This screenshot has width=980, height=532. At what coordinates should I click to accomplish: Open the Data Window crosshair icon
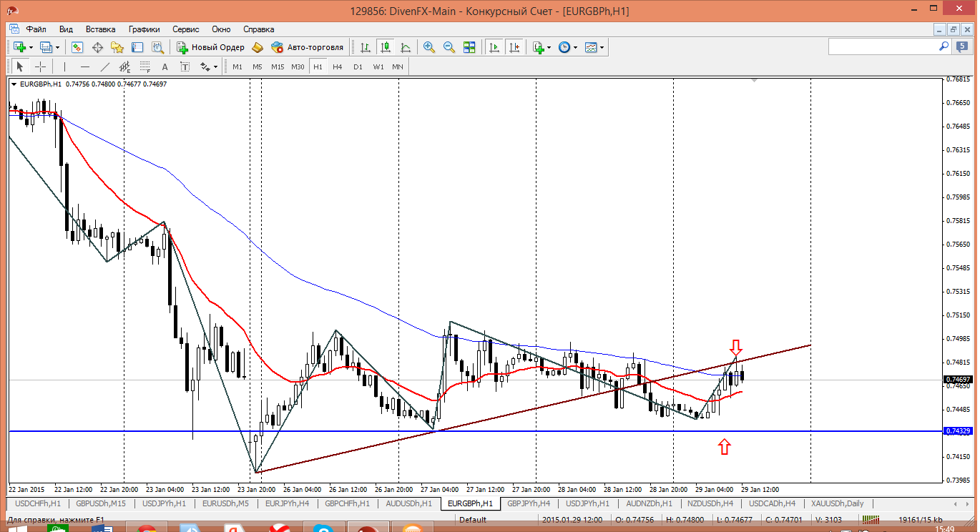[97, 47]
